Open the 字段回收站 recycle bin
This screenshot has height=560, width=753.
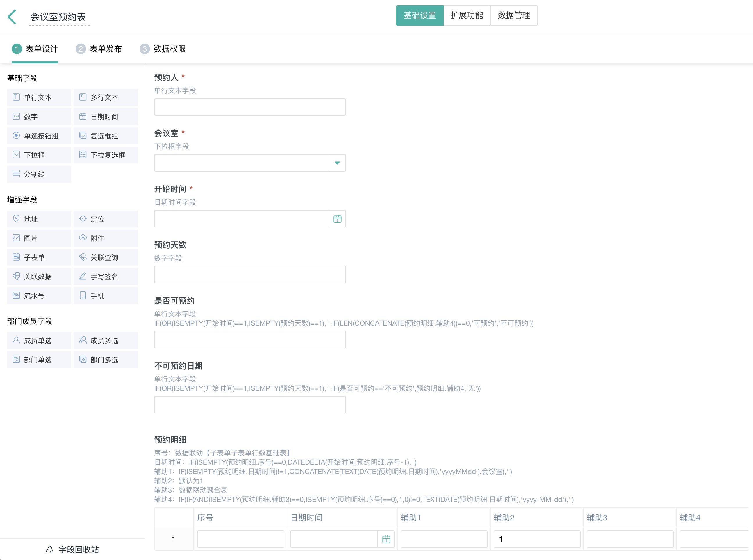click(x=72, y=550)
